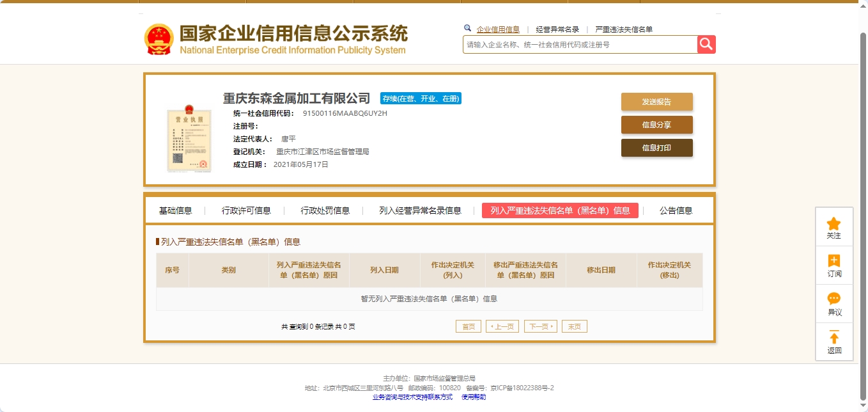868x412 pixels.
Task: Click 作出决定机关(移出) column header
Action: pos(669,270)
